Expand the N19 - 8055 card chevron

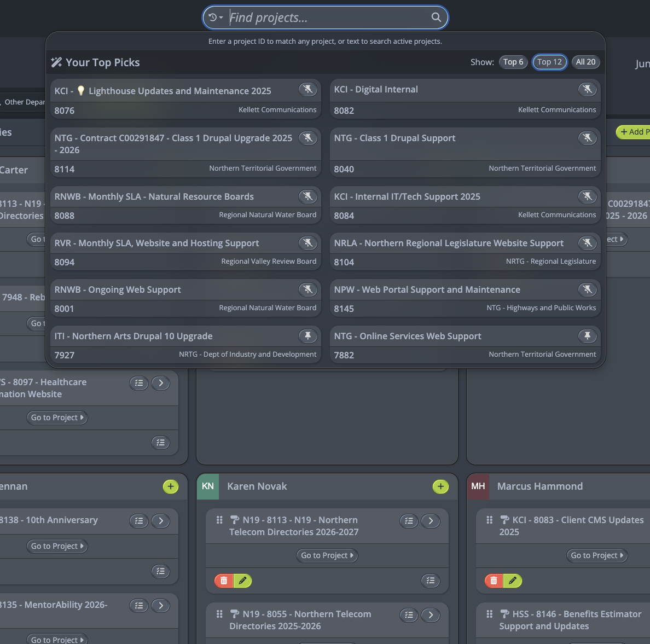(430, 615)
